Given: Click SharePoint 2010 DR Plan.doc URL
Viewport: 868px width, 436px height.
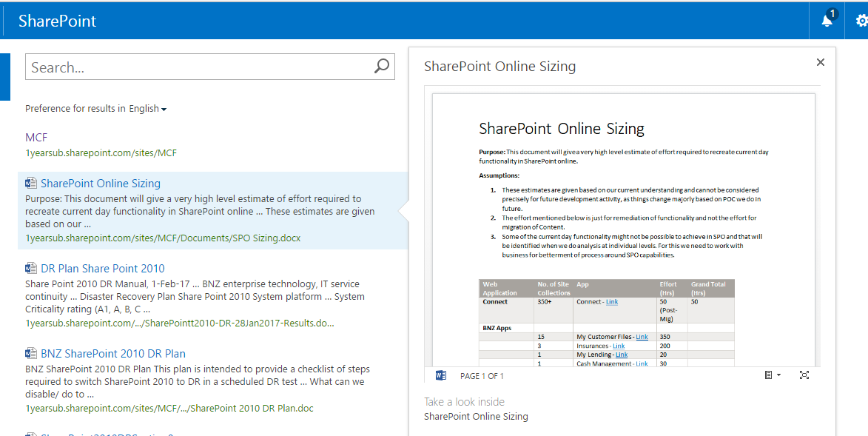Looking at the screenshot, I should coord(169,409).
